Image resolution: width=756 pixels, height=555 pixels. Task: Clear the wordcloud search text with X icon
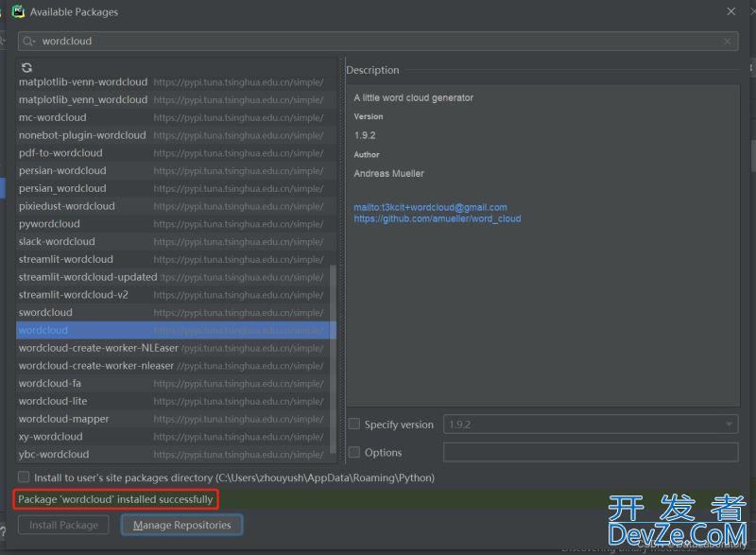point(727,42)
